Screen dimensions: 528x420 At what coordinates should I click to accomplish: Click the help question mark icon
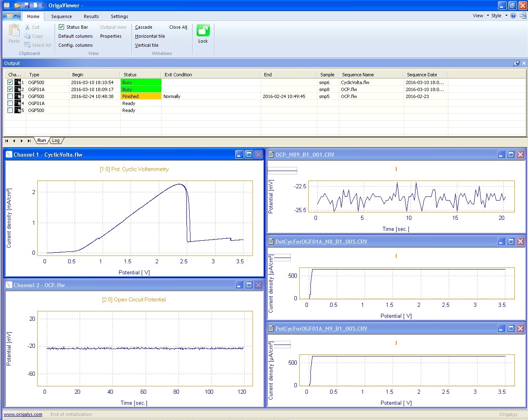click(x=513, y=16)
